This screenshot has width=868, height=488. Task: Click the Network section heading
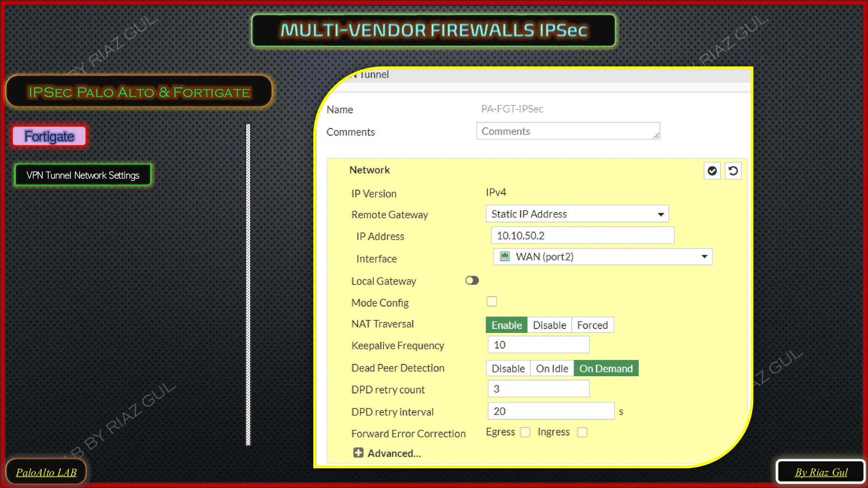pos(369,170)
